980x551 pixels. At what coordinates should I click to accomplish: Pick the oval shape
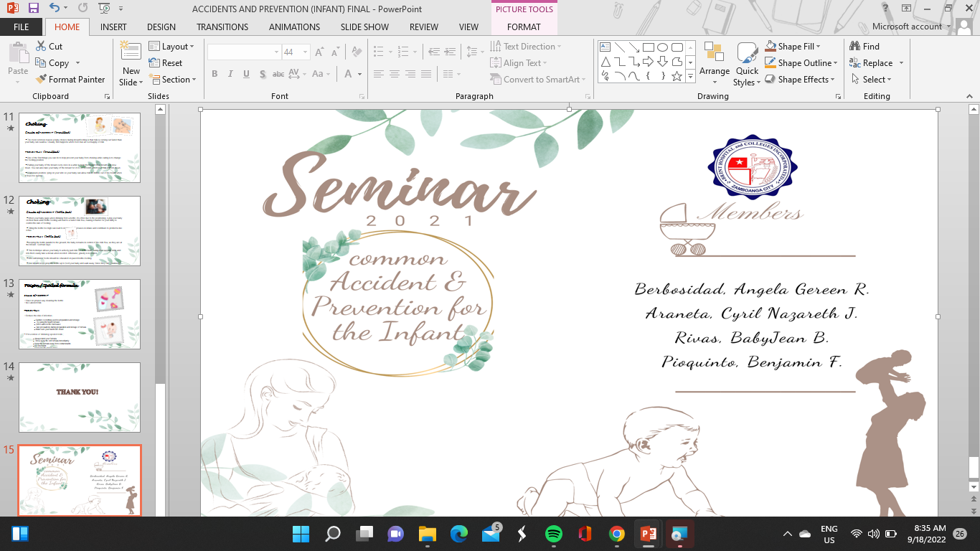pyautogui.click(x=663, y=47)
